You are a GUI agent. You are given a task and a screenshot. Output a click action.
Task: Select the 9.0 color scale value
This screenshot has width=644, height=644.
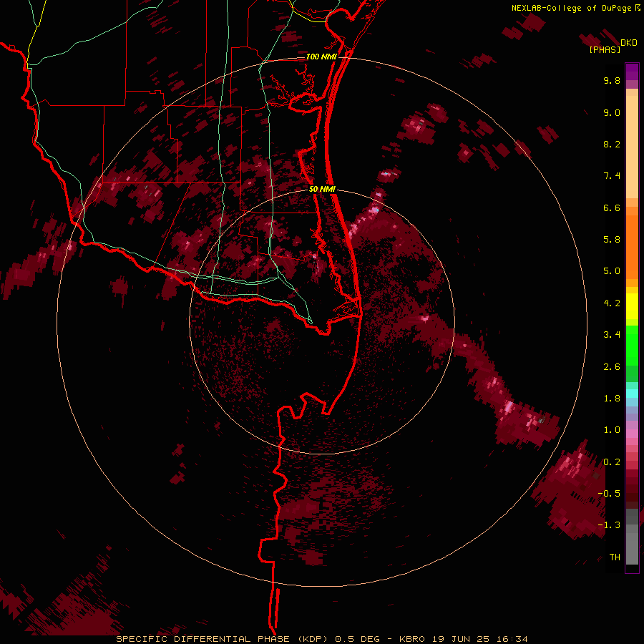pos(612,112)
